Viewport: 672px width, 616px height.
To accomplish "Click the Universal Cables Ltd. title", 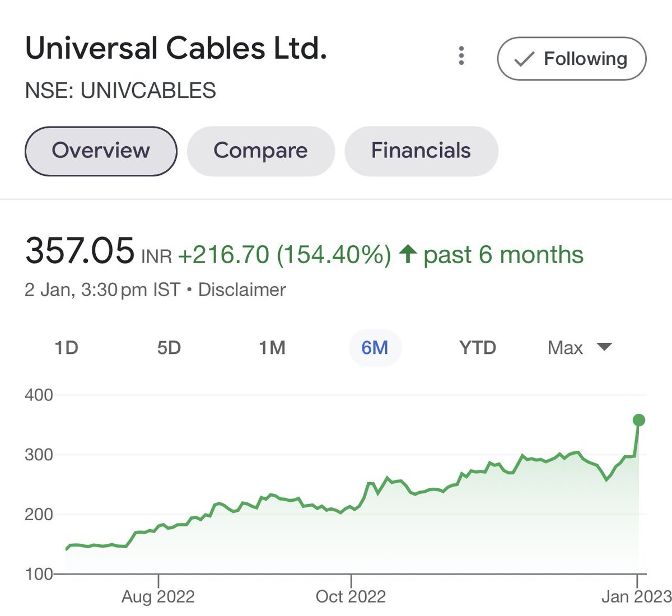I will (x=176, y=48).
